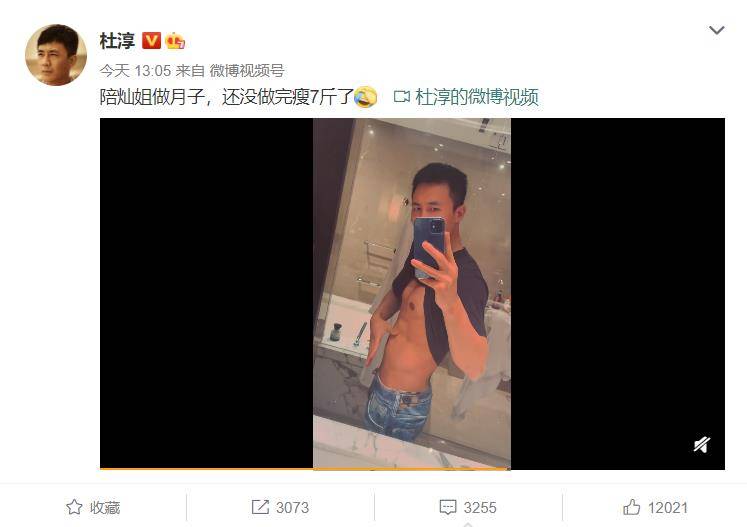Click the comment bubble icon
Screen dimensions: 747x527
pos(447,507)
